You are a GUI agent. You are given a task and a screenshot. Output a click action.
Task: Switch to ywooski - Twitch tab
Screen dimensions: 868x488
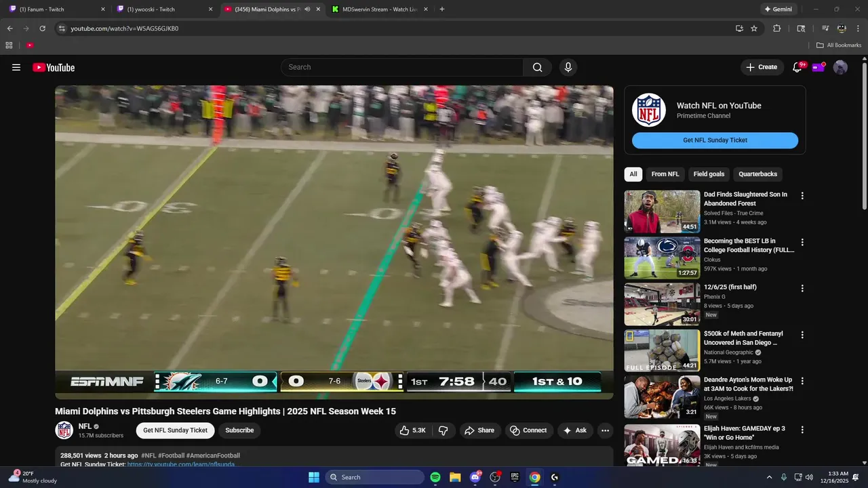coord(165,9)
